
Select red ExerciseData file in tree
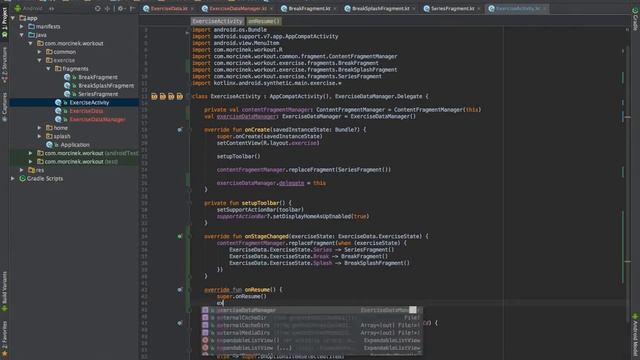86,111
